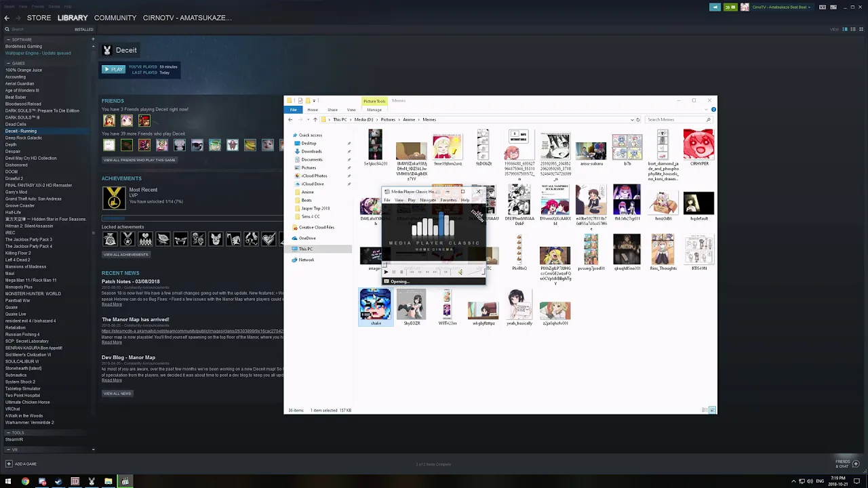Open Navigate menu in Media Player Classic
The height and width of the screenshot is (488, 868).
coord(428,200)
